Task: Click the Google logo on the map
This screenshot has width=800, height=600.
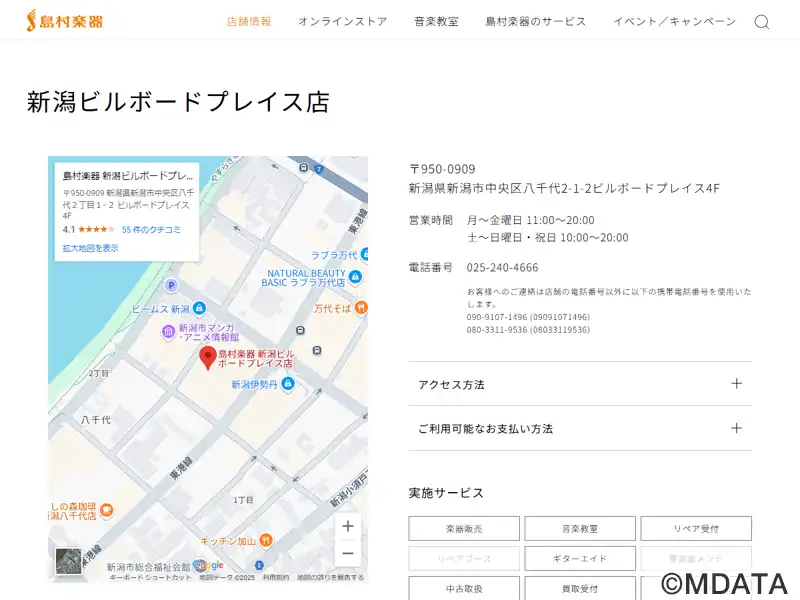Action: tap(209, 565)
